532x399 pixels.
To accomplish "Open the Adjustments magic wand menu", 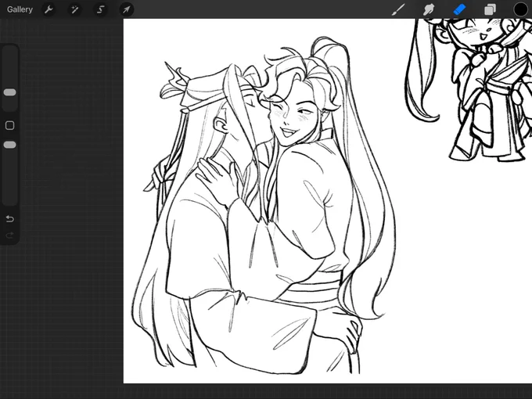I will tap(74, 9).
